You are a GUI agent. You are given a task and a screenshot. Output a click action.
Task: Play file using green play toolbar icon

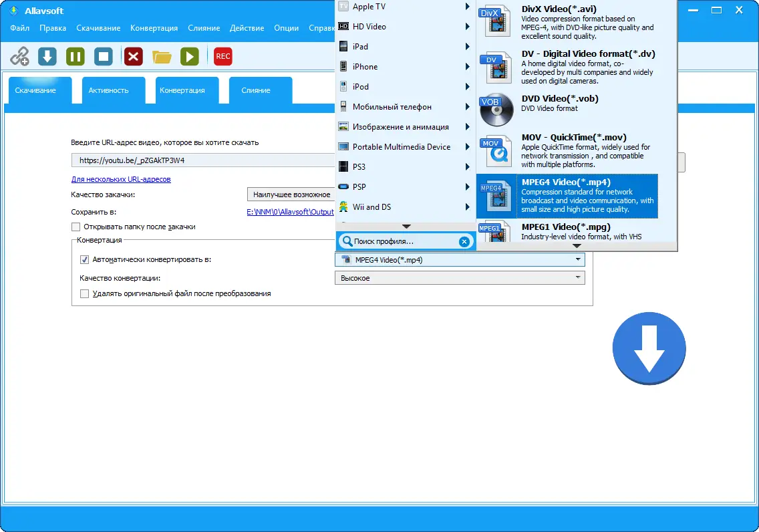click(190, 56)
